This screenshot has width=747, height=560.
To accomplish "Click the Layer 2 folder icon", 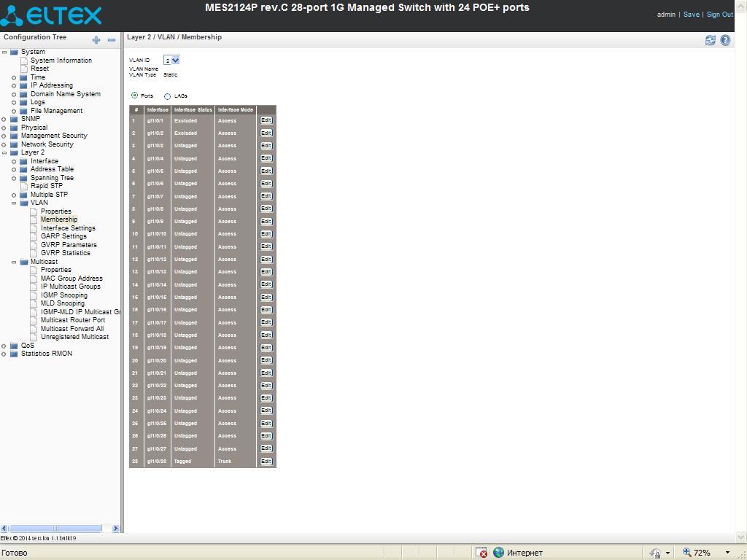I will [14, 152].
